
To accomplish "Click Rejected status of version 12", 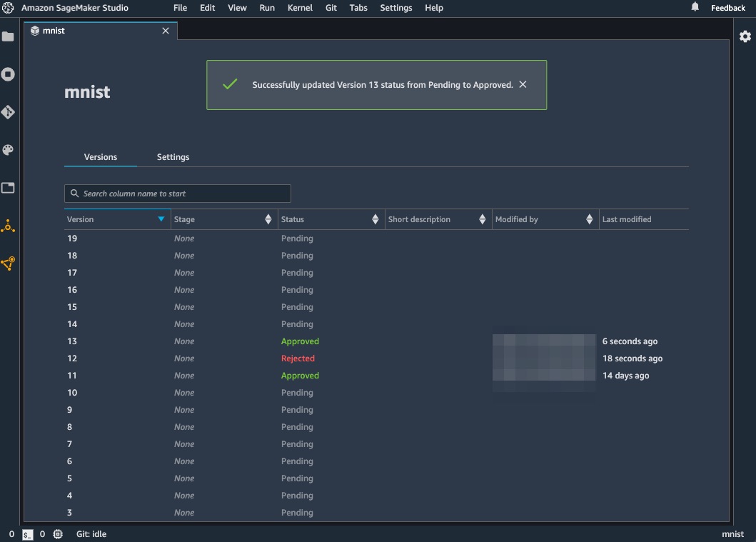I will point(298,358).
